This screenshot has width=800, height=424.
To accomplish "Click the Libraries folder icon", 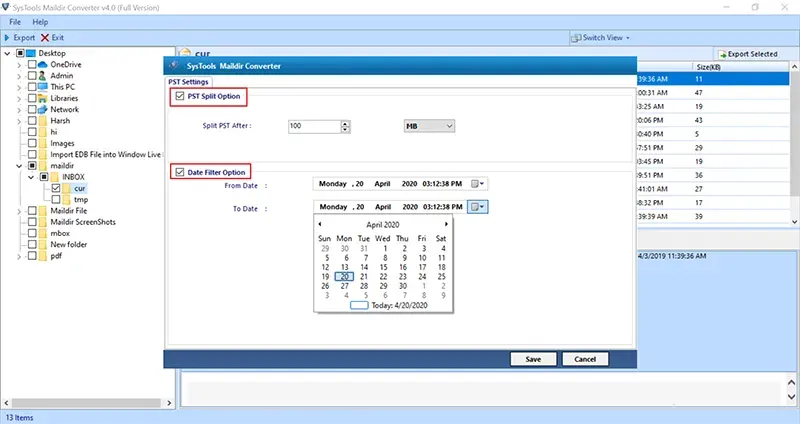I will [x=42, y=98].
